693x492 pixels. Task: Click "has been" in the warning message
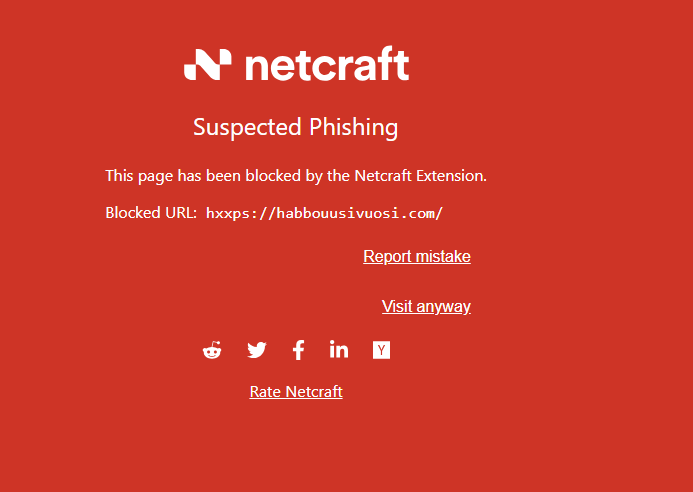pyautogui.click(x=207, y=176)
